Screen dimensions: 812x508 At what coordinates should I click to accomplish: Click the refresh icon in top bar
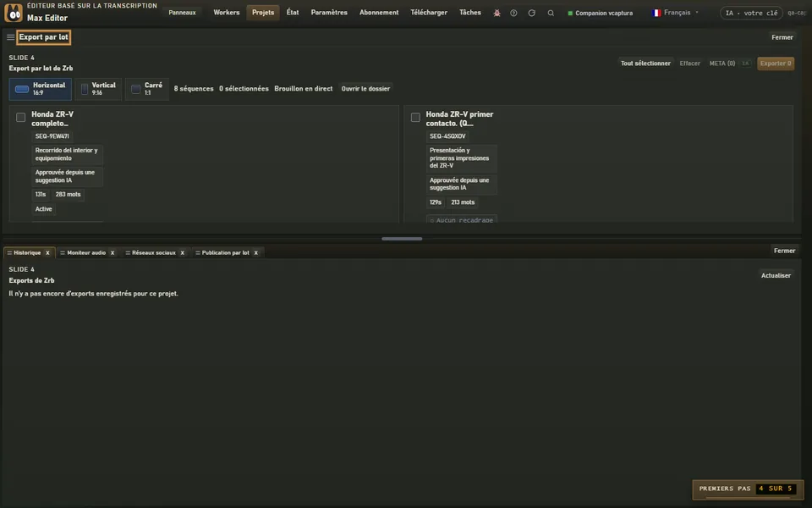(531, 13)
